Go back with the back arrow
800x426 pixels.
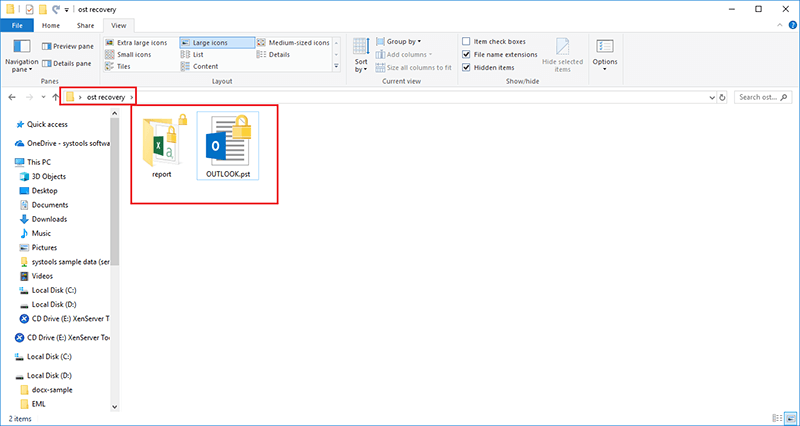pyautogui.click(x=12, y=97)
